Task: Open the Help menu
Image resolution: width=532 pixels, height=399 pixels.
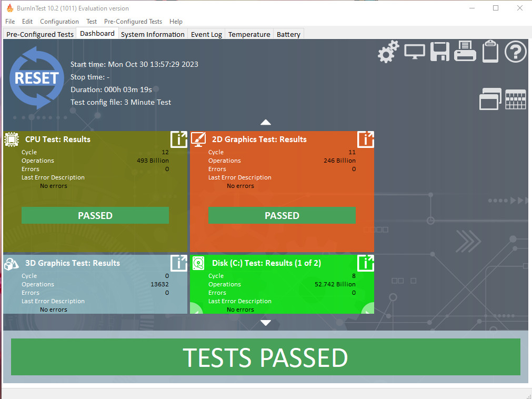Action: (176, 22)
